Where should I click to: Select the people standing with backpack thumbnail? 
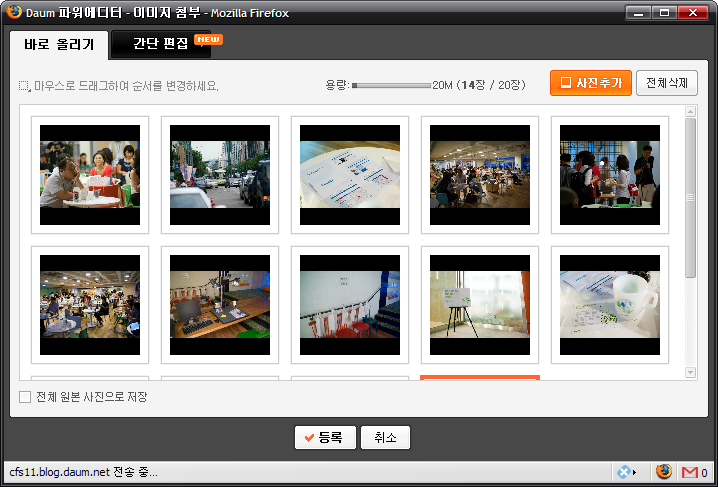(610, 175)
